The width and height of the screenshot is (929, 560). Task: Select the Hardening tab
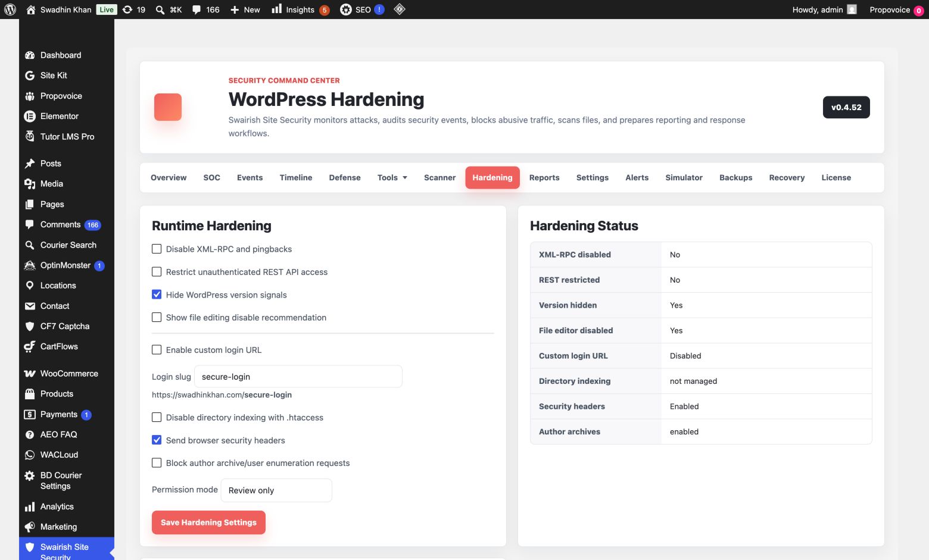pos(492,177)
